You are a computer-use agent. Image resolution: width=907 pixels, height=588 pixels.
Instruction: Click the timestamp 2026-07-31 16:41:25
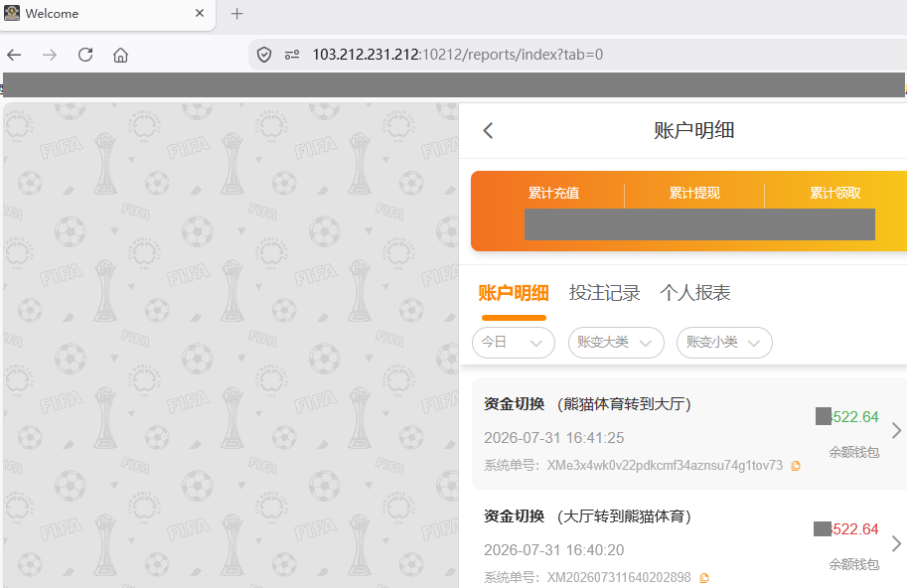coord(554,438)
